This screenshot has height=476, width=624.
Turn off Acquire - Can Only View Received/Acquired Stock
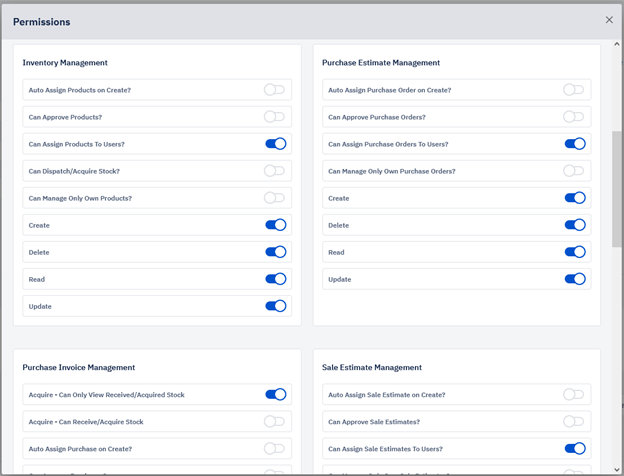(x=276, y=395)
